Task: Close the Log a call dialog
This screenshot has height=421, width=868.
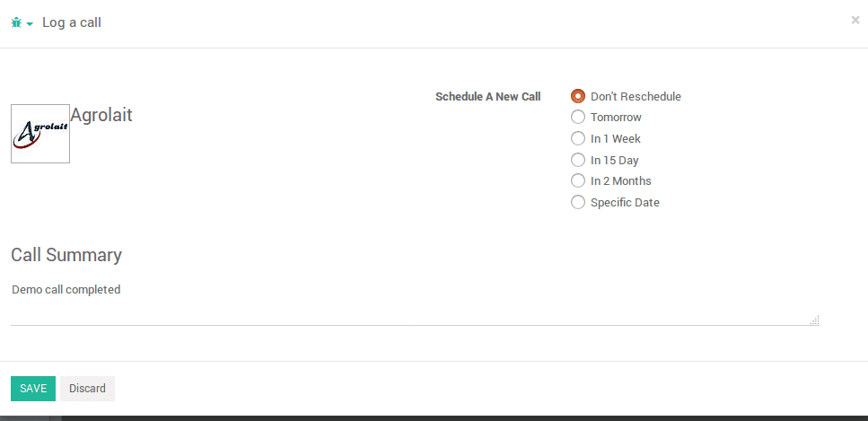Action: click(855, 20)
